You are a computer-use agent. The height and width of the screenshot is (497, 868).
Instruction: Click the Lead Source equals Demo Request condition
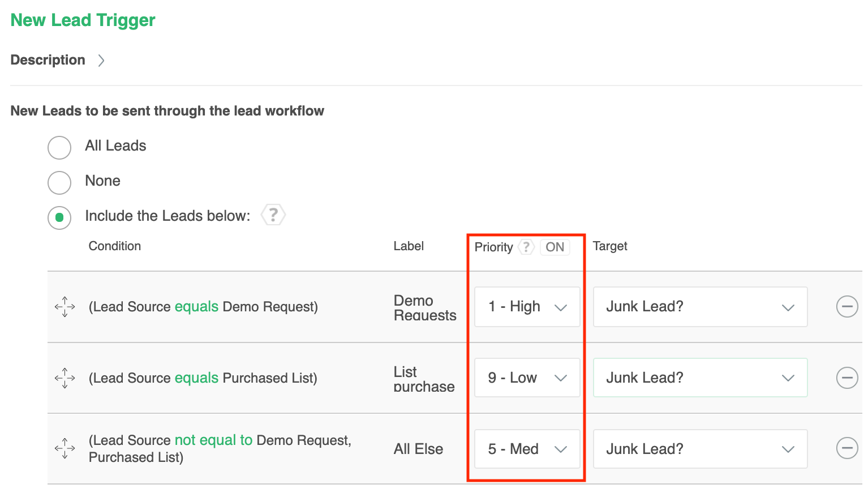pyautogui.click(x=203, y=307)
